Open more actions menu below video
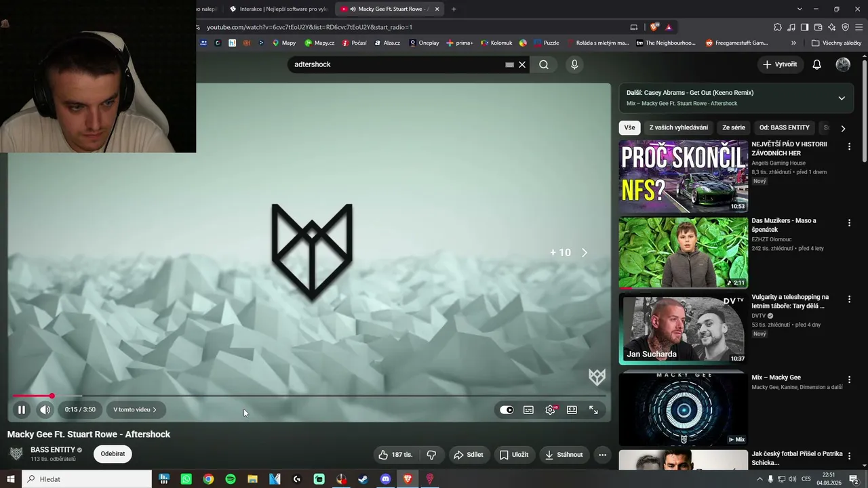 602,455
